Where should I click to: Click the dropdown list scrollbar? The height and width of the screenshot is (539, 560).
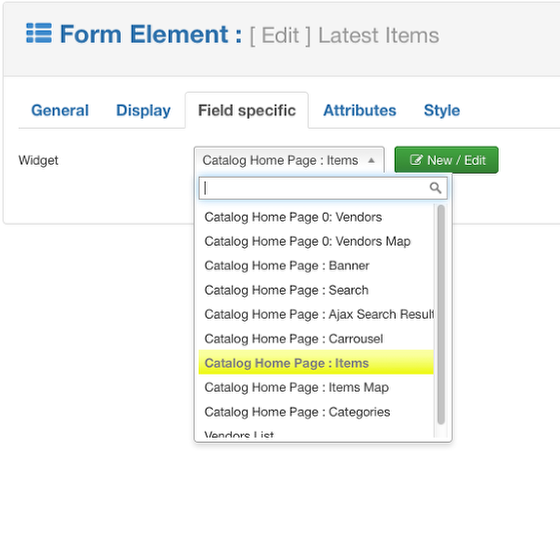pyautogui.click(x=441, y=314)
